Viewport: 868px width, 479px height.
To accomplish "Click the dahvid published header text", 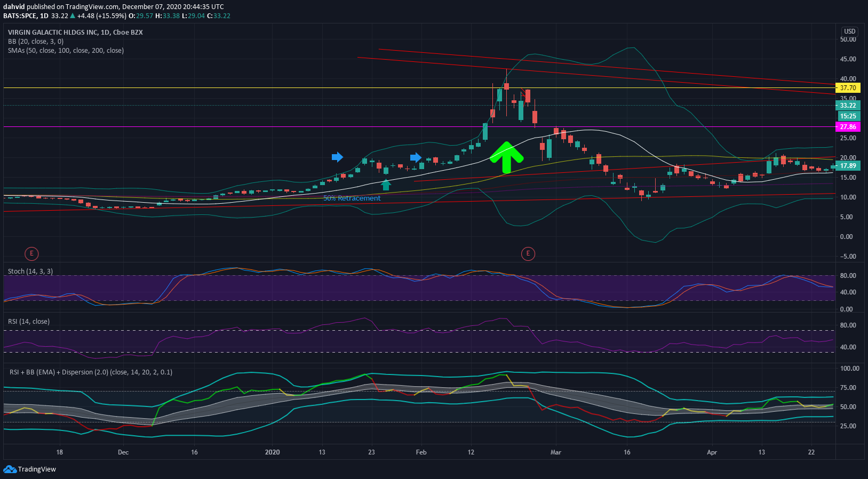I will pyautogui.click(x=114, y=7).
